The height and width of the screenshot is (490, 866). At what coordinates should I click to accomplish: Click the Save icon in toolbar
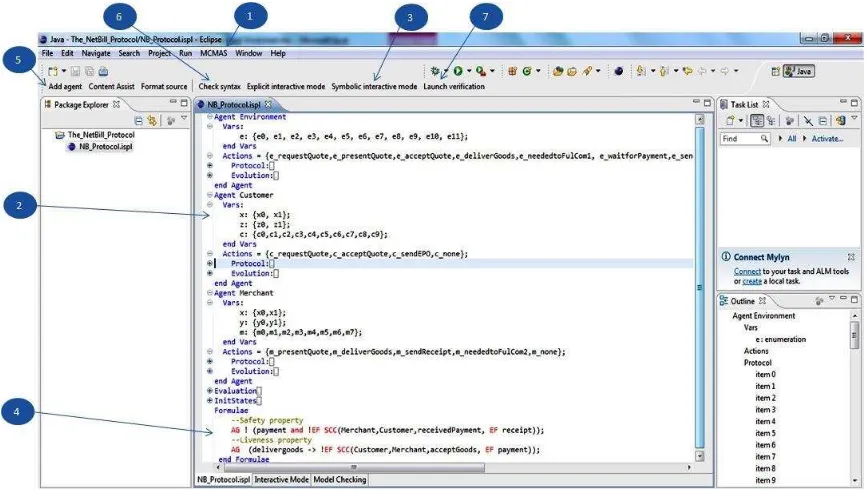(75, 71)
